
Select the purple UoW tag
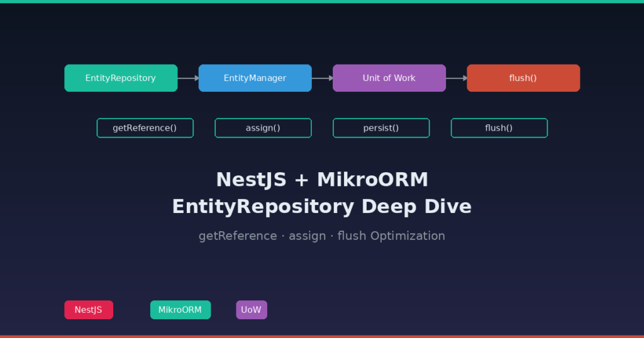[251, 310]
